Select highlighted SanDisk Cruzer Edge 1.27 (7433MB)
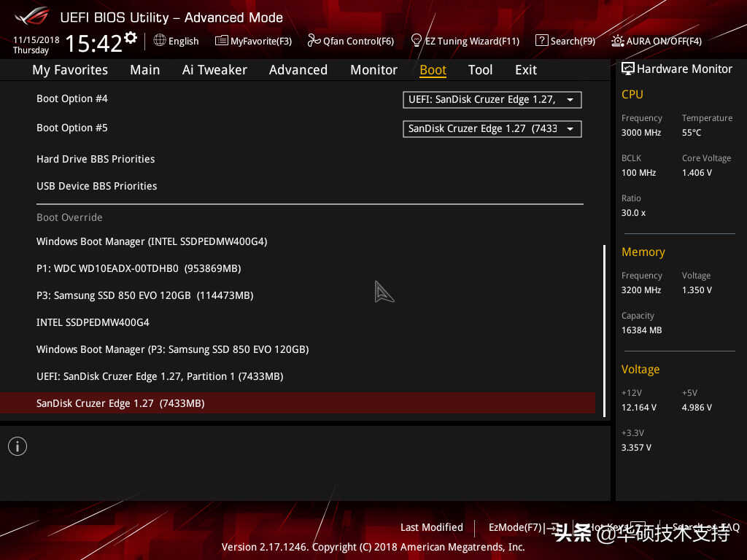 298,403
